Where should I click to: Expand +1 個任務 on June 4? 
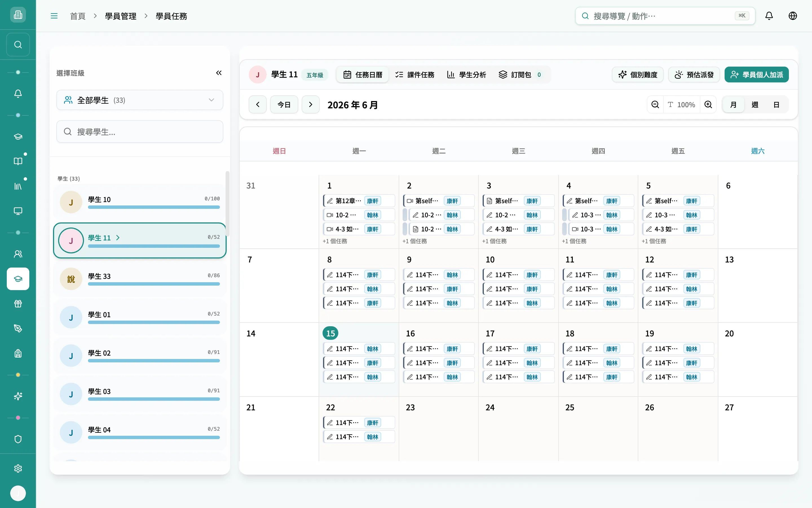[x=574, y=241]
